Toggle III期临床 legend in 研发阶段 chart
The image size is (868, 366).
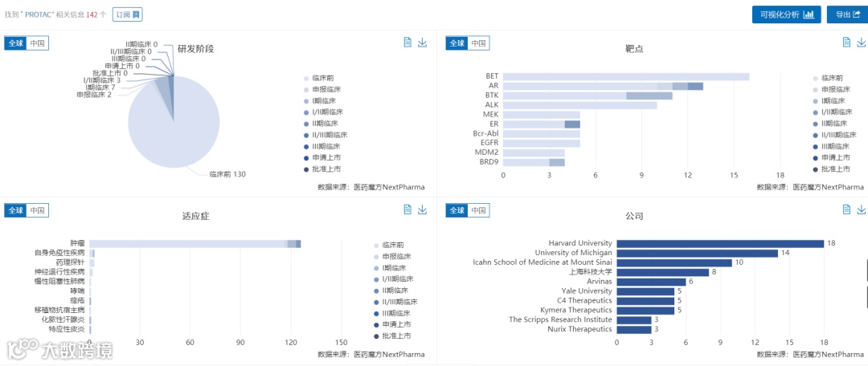click(x=323, y=147)
